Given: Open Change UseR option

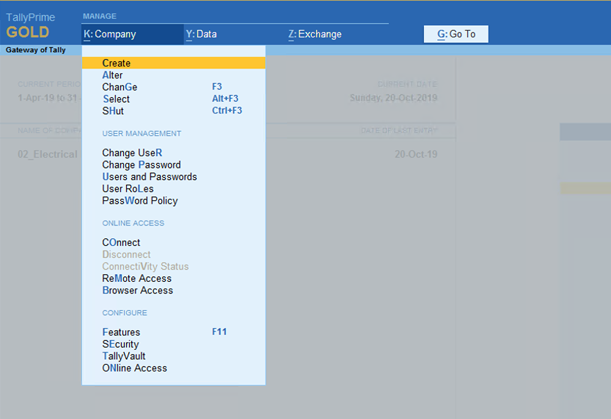Looking at the screenshot, I should tap(132, 153).
